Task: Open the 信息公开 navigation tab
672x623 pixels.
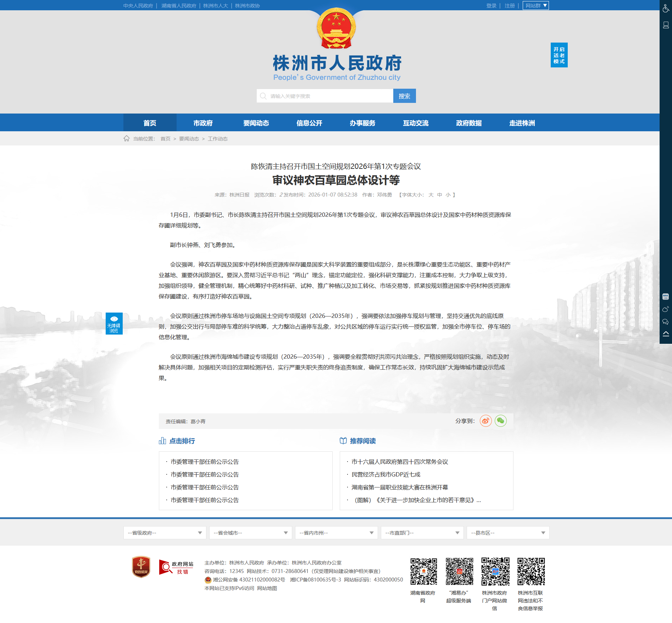Action: (x=309, y=123)
